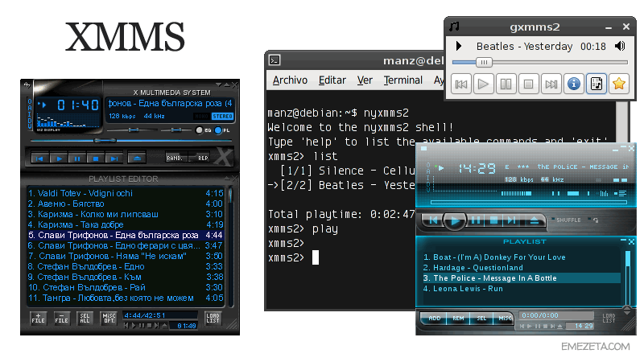Pause playback in blue skin player

pyautogui.click(x=475, y=220)
